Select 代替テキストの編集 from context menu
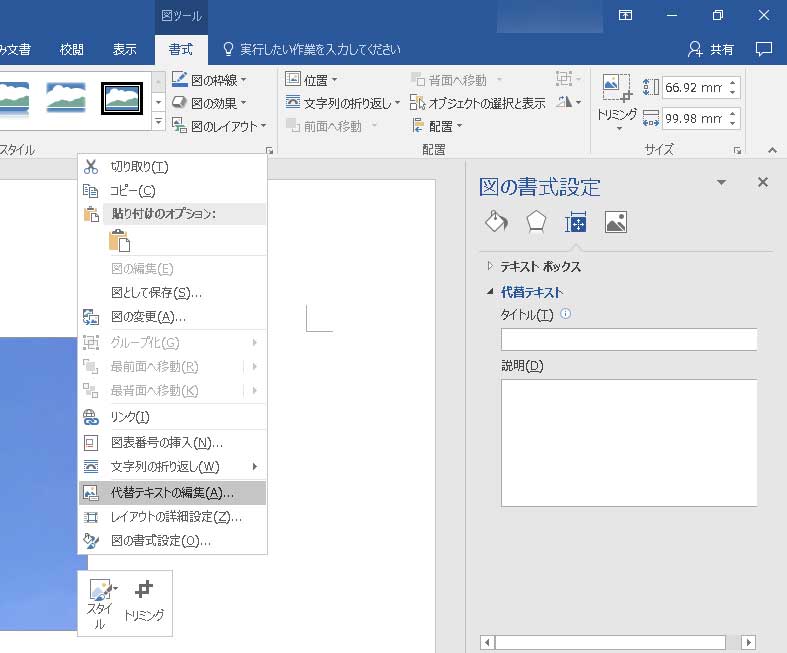 (172, 492)
